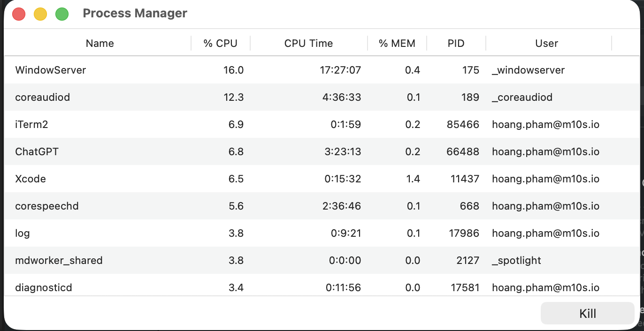This screenshot has height=331, width=644.
Task: Sort processes by the Name column
Action: coord(100,43)
